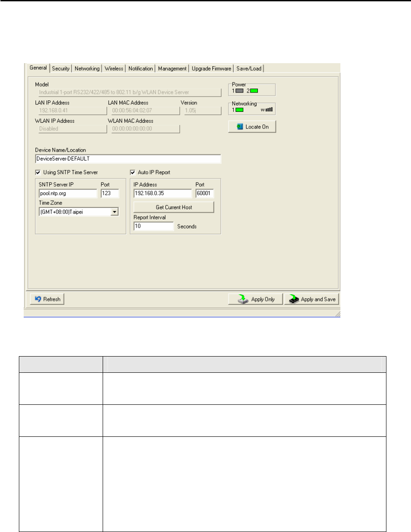Open the Notification tab
Image resolution: width=411 pixels, height=532 pixels.
click(140, 68)
